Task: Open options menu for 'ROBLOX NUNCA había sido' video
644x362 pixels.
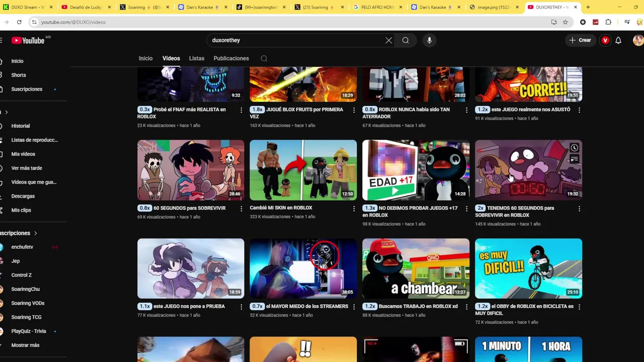Action: [x=466, y=110]
